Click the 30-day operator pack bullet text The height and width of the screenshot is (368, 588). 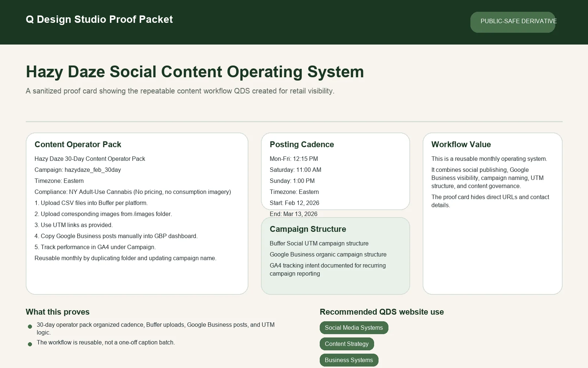(x=155, y=329)
